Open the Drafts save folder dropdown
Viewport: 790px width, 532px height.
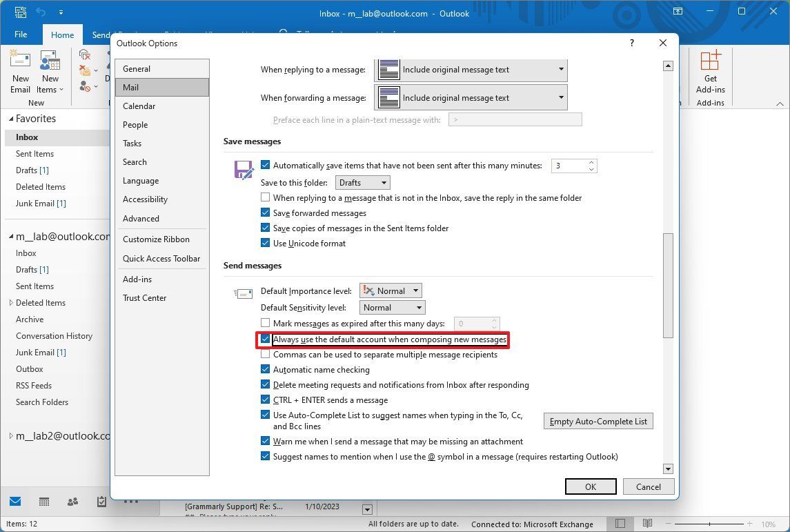(362, 182)
